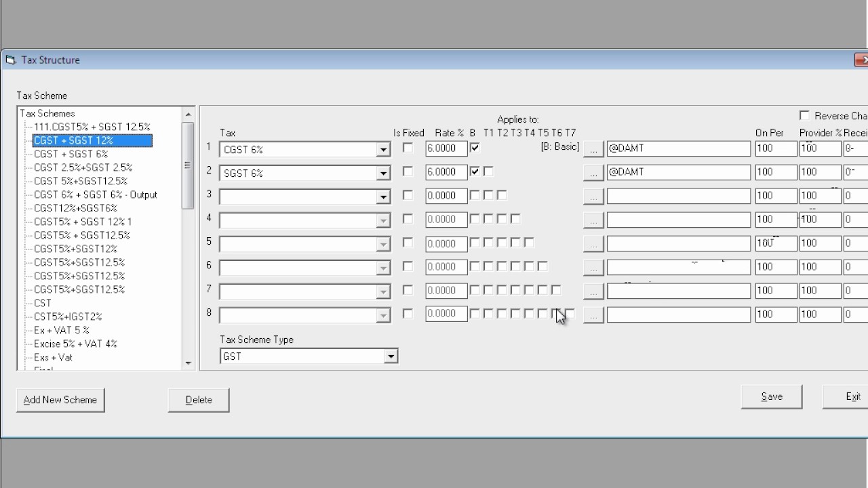Select Exs + Vat scheme
Screen dimensions: 868x488
click(54, 357)
